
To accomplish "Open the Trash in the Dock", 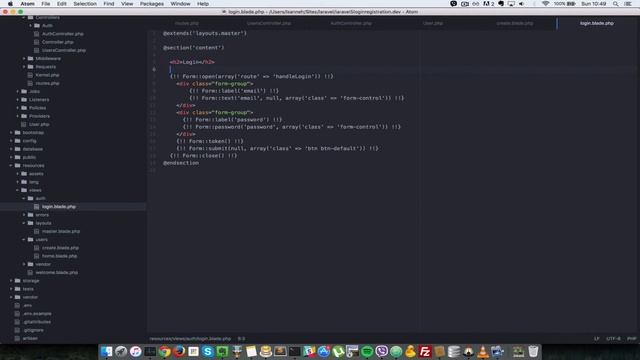I will [x=533, y=351].
